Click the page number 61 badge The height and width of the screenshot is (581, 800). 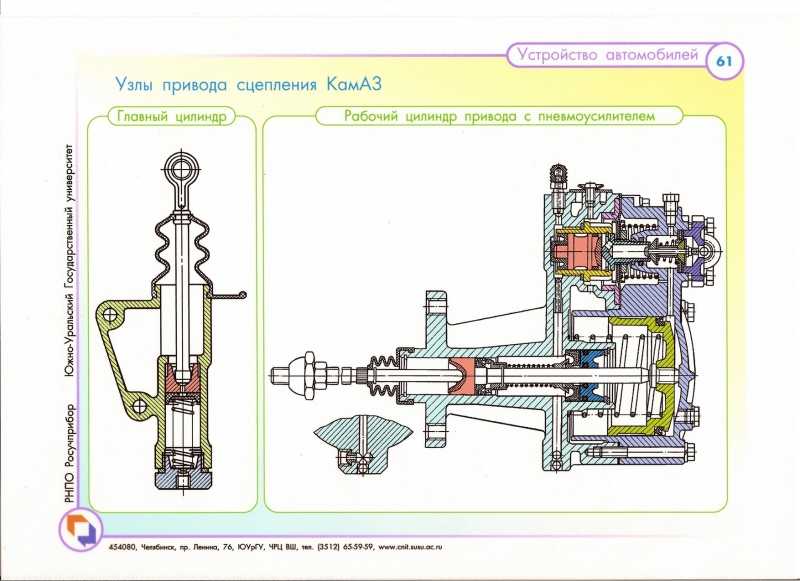pos(724,61)
